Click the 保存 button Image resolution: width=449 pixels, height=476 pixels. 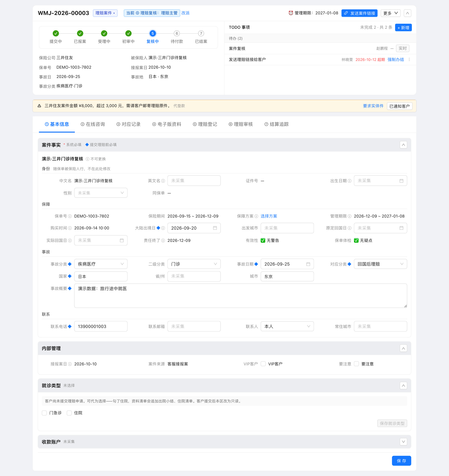(x=401, y=461)
